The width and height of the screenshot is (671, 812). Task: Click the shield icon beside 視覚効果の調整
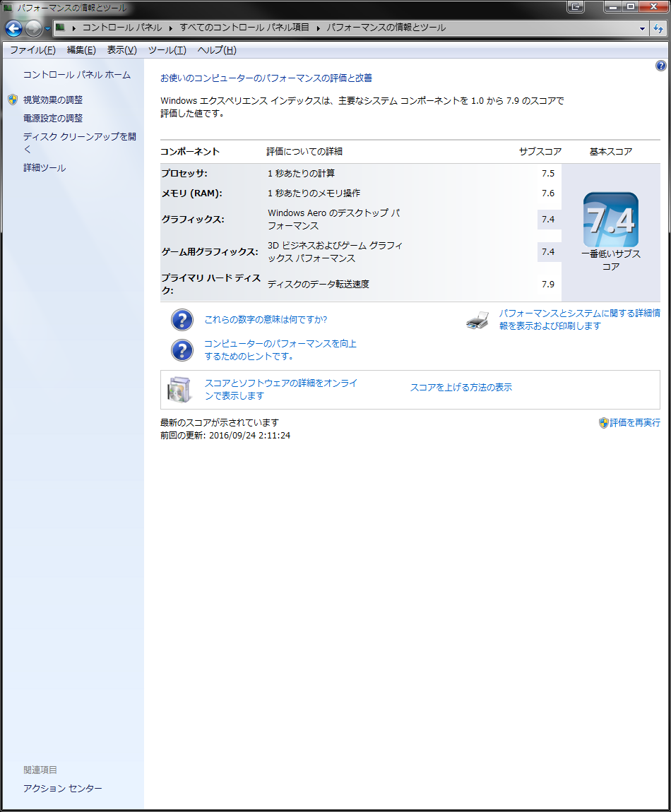(13, 100)
